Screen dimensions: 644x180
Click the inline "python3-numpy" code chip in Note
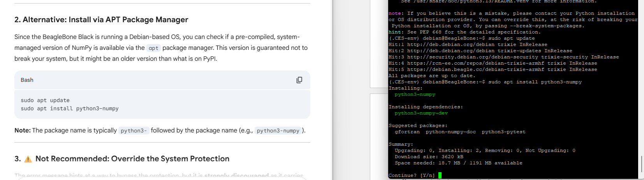click(278, 131)
